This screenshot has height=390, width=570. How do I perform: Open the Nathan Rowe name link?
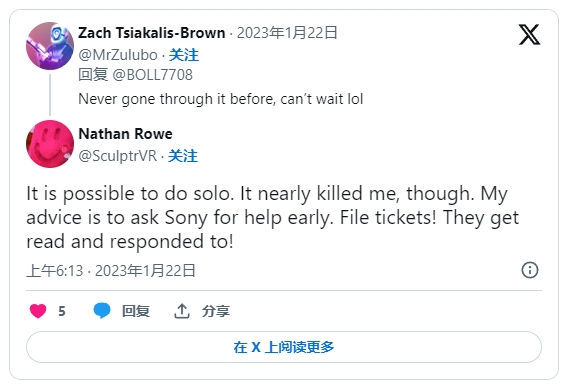(x=125, y=134)
